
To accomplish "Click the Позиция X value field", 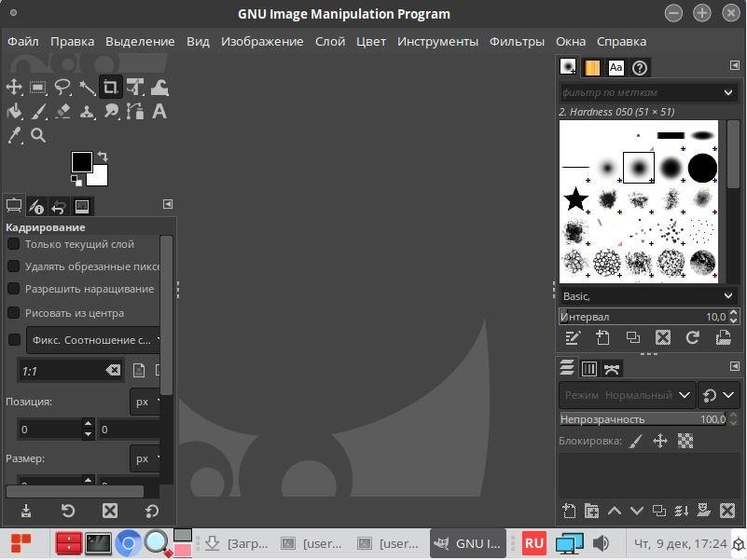I will (49, 430).
